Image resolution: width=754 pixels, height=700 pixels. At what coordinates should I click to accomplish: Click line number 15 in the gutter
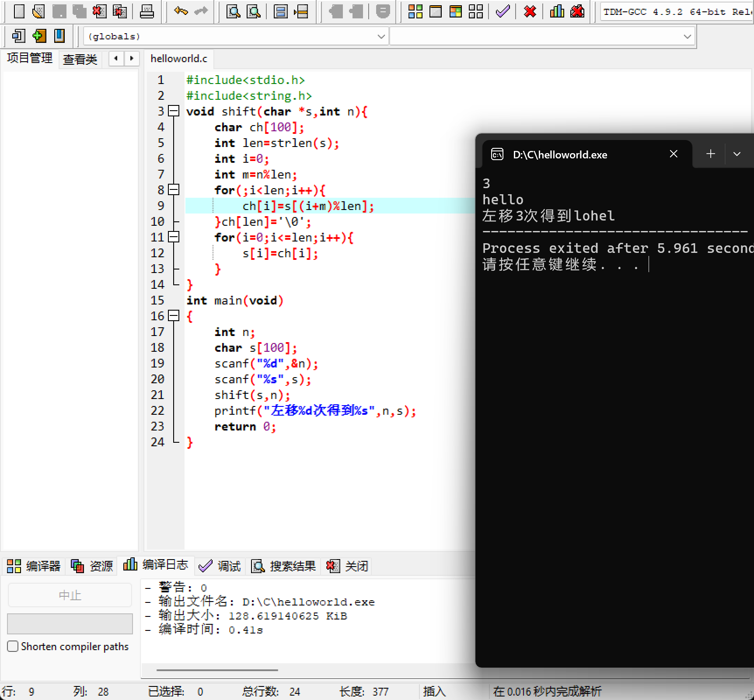157,301
